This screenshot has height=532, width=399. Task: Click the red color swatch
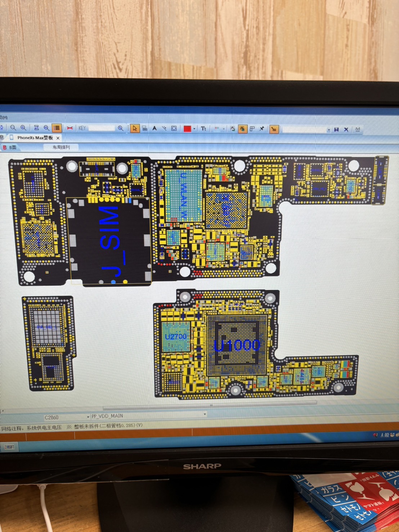pos(187,129)
